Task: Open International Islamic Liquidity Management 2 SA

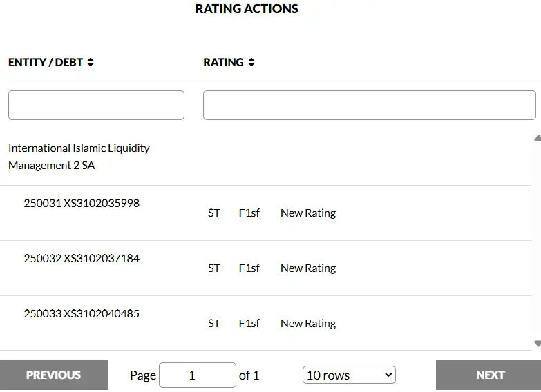Action: 79,157
